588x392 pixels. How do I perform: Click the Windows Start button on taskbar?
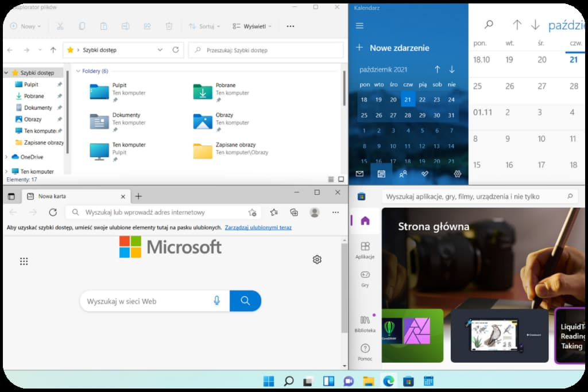click(x=268, y=381)
